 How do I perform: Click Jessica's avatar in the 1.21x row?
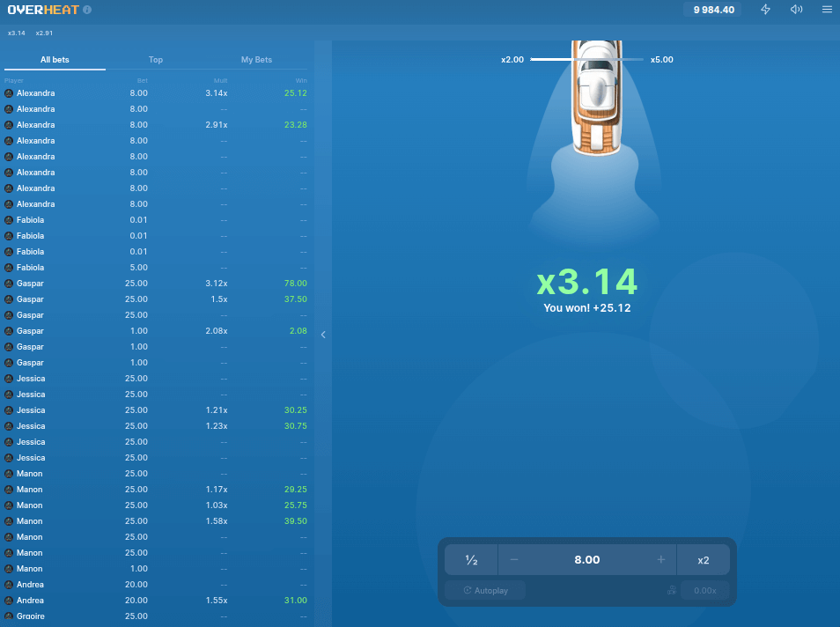point(9,410)
